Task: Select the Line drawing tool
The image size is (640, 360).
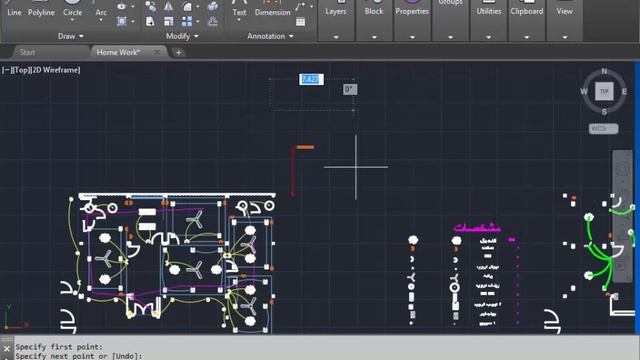Action: (x=14, y=9)
